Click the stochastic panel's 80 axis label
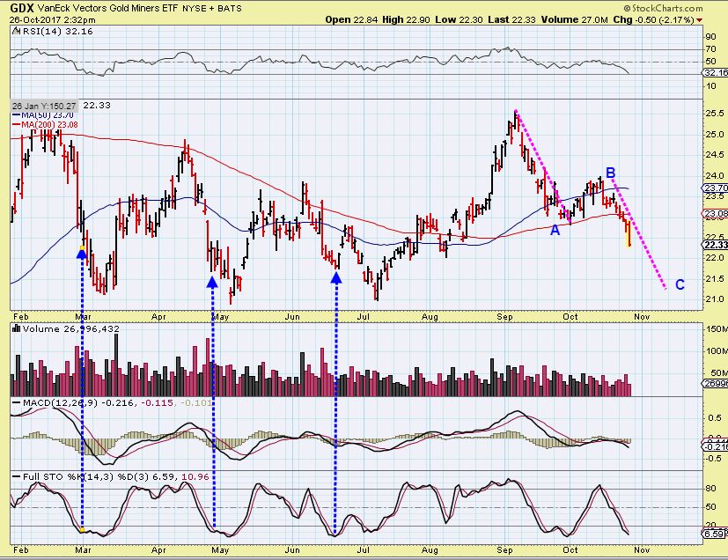The width and height of the screenshot is (728, 560). tap(710, 489)
